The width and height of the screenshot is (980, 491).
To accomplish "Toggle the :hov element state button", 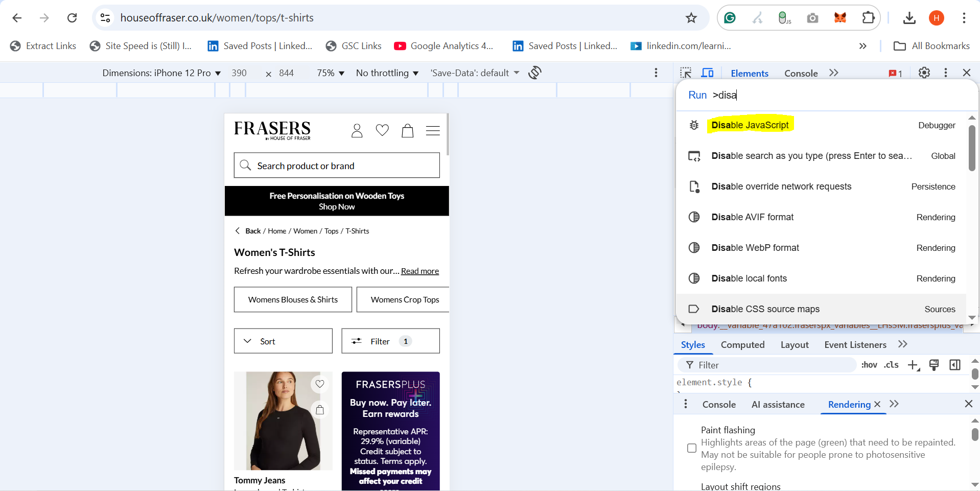I will [x=869, y=365].
